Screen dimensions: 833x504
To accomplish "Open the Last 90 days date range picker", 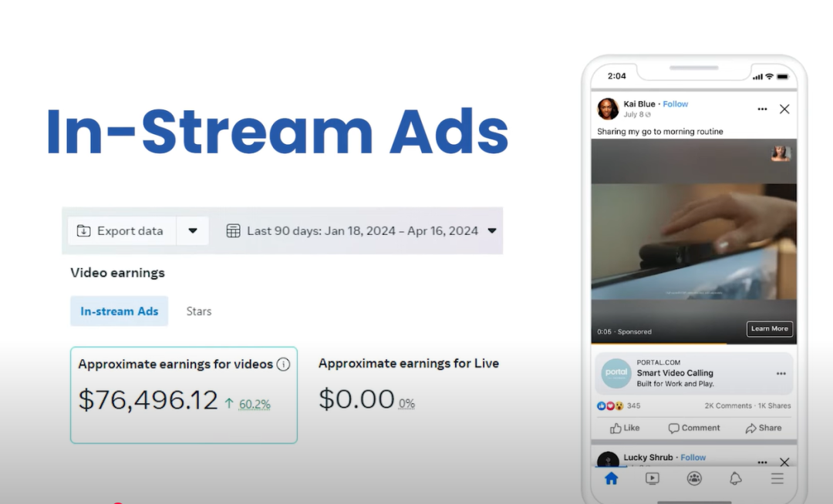I will point(361,231).
